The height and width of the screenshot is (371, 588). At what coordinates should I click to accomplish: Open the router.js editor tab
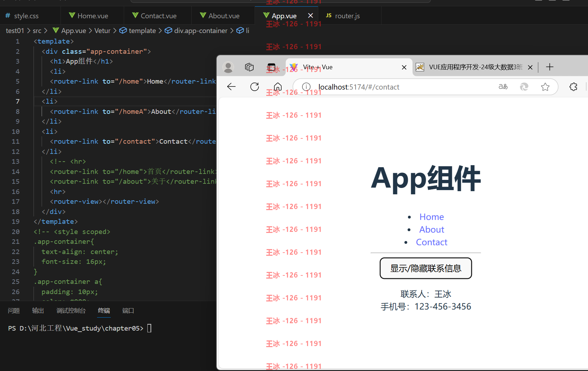pos(343,16)
